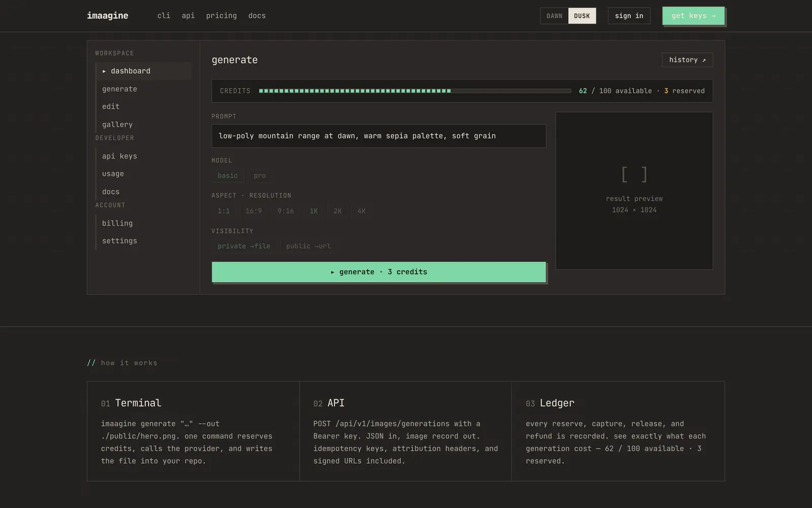Open gallery in the sidebar
This screenshot has width=812, height=508.
(144, 124)
